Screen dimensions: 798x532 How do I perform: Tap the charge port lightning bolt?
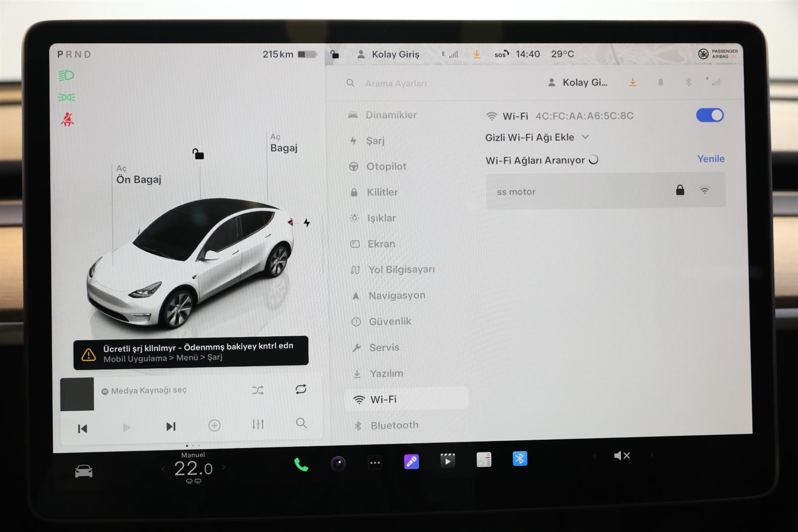pos(307,223)
